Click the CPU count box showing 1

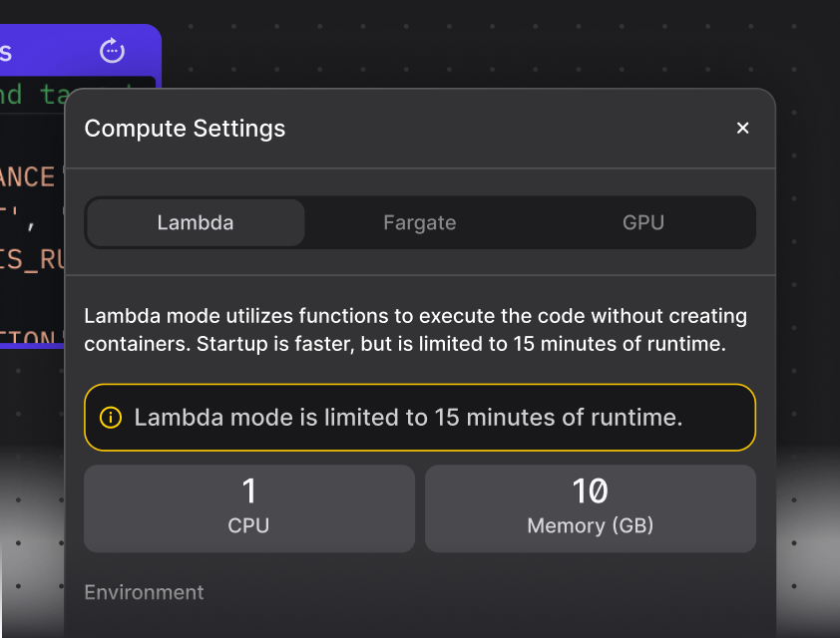click(249, 508)
